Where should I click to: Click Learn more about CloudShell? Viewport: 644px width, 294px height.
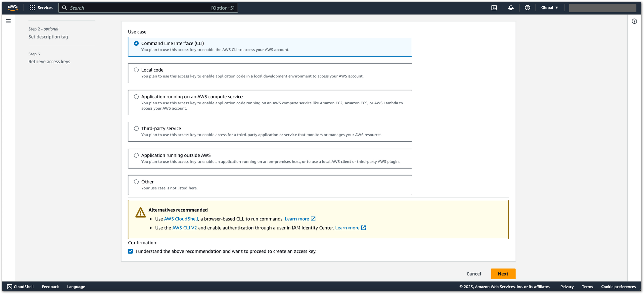pos(297,219)
